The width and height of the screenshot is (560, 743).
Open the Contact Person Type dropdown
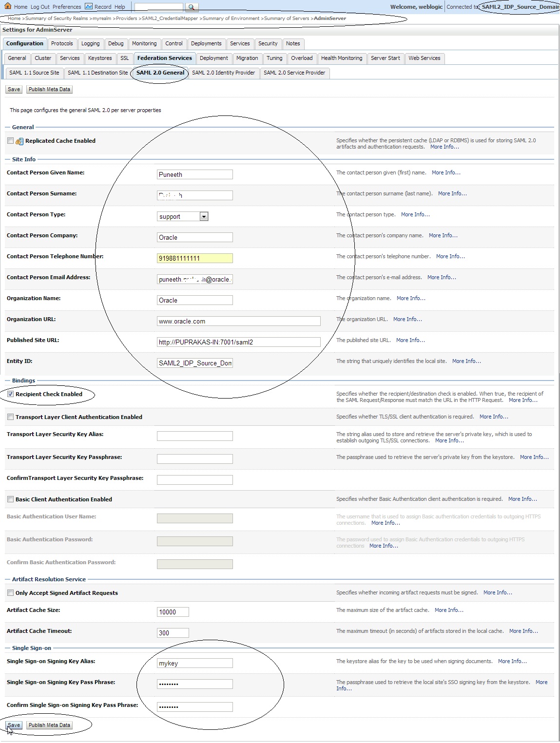204,216
